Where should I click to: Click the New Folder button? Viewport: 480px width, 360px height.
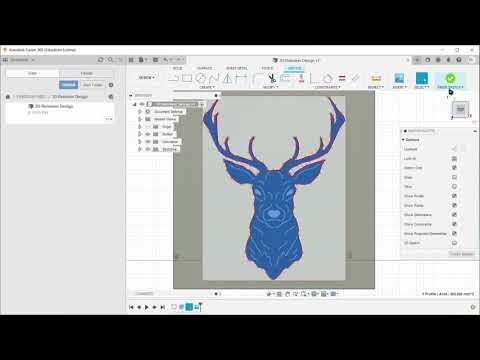[x=93, y=85]
